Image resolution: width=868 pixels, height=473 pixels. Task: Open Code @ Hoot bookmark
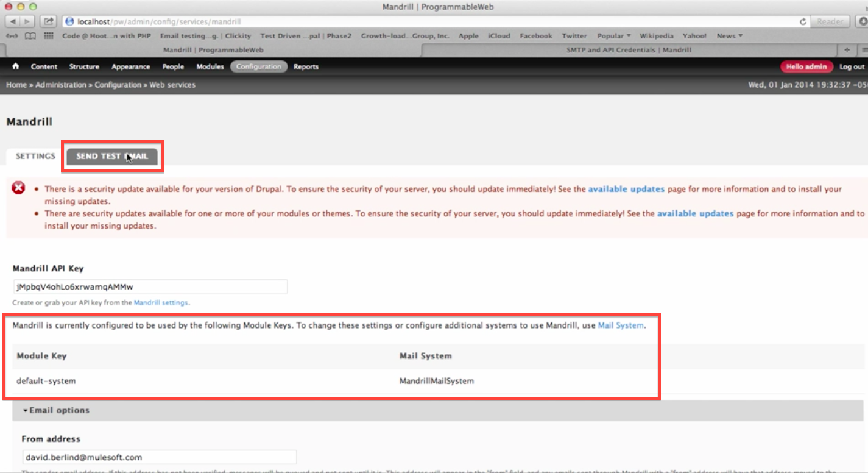tap(107, 36)
